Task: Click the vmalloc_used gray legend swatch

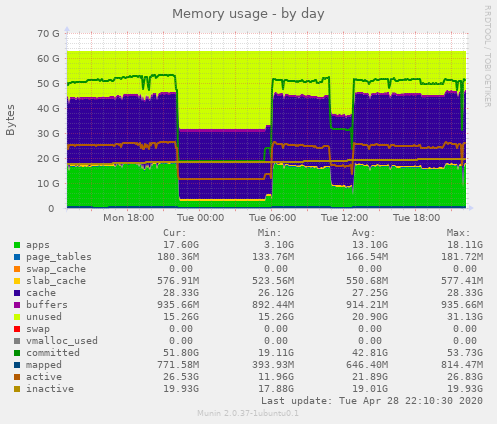Action: pos(17,341)
